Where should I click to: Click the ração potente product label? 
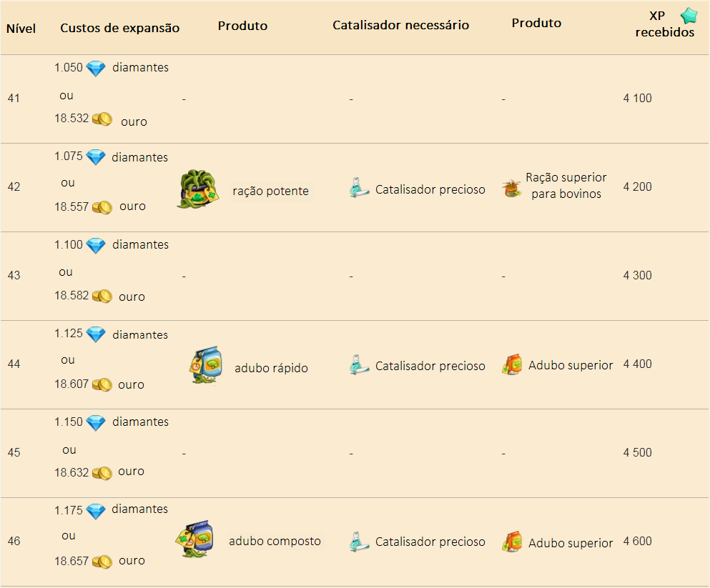(x=270, y=191)
